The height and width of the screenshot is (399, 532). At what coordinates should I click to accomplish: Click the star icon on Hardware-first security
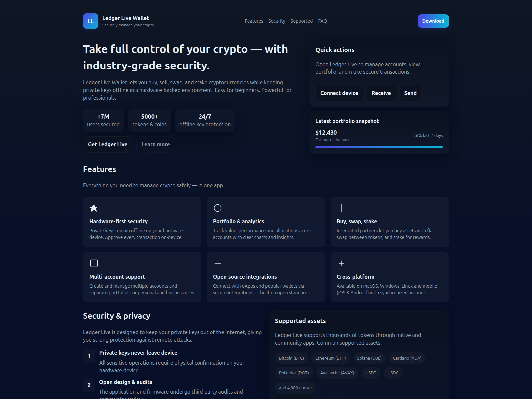94,208
